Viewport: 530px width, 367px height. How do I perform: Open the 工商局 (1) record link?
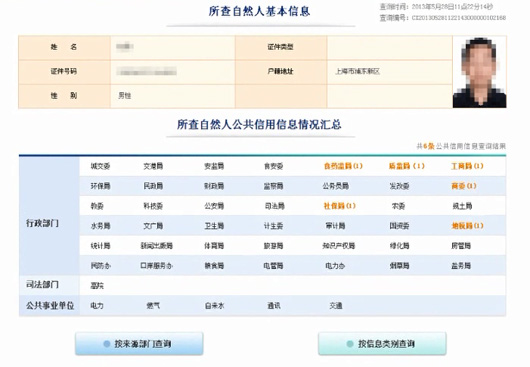[467, 166]
